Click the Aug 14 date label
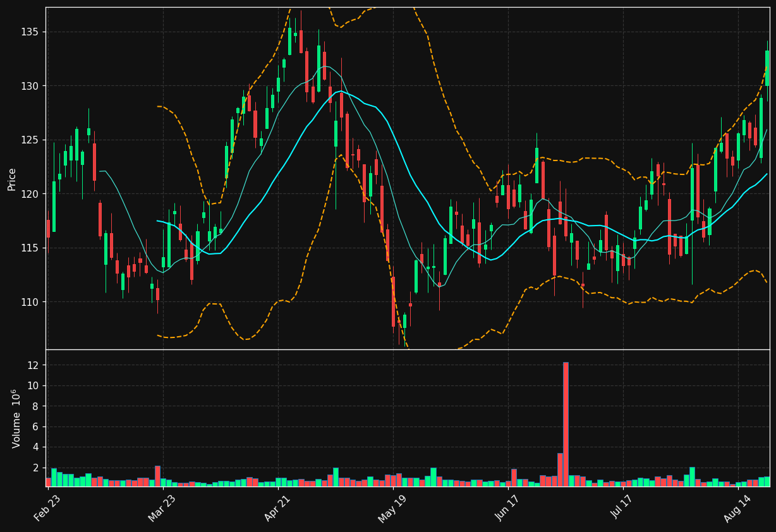 coord(737,508)
